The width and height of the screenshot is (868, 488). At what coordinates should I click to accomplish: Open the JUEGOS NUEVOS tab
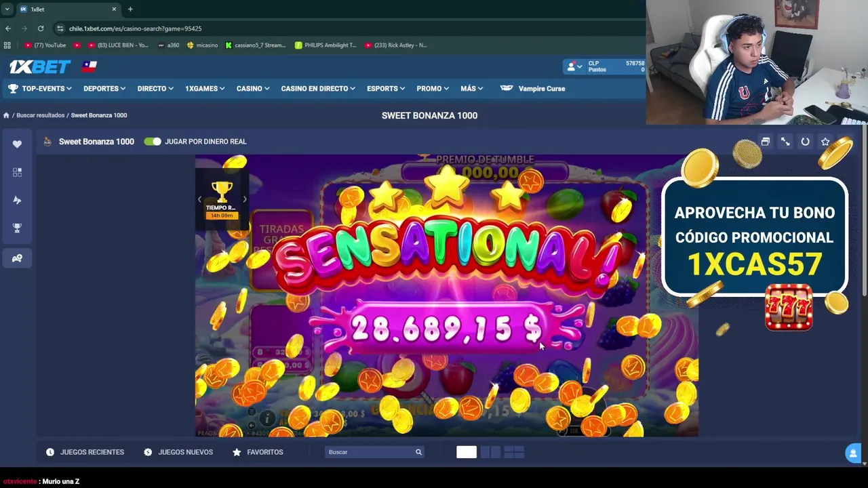178,452
